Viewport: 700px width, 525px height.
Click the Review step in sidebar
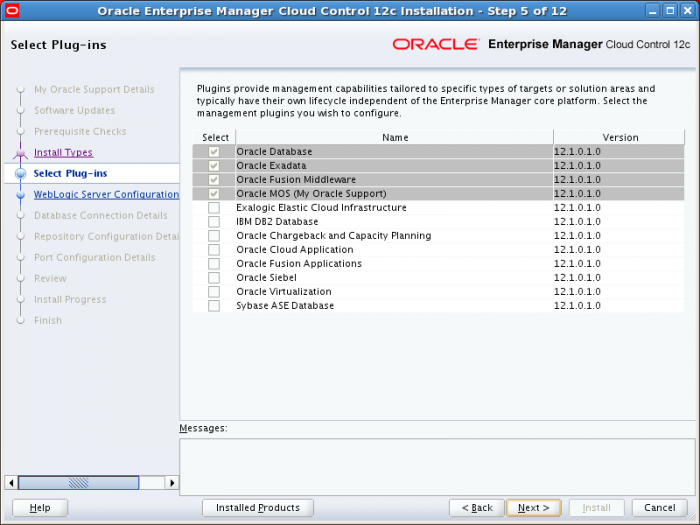coord(50,279)
